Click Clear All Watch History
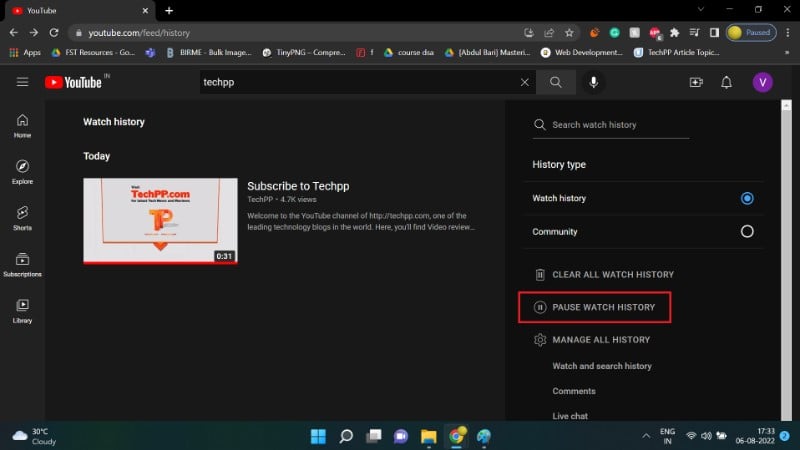800x450 pixels. pos(604,274)
